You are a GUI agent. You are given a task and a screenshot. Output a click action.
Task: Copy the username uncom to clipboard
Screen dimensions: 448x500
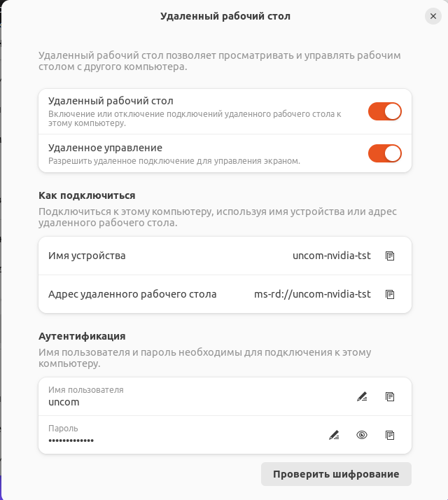390,396
